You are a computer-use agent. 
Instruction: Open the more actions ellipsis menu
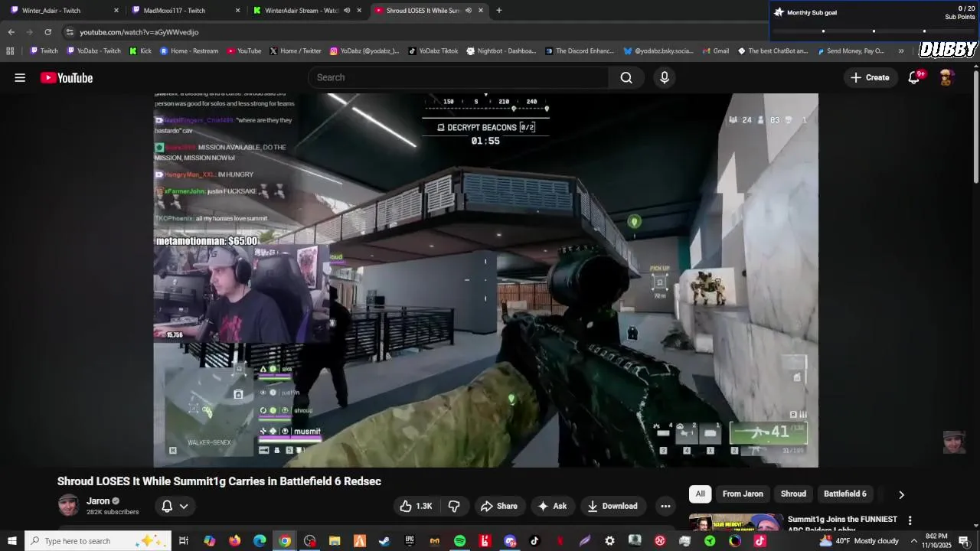point(665,506)
